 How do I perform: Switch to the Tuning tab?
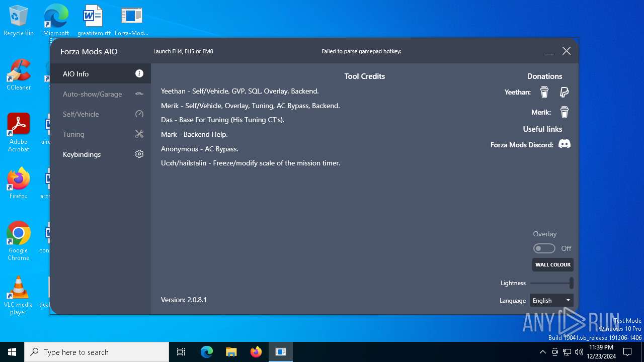pyautogui.click(x=101, y=134)
